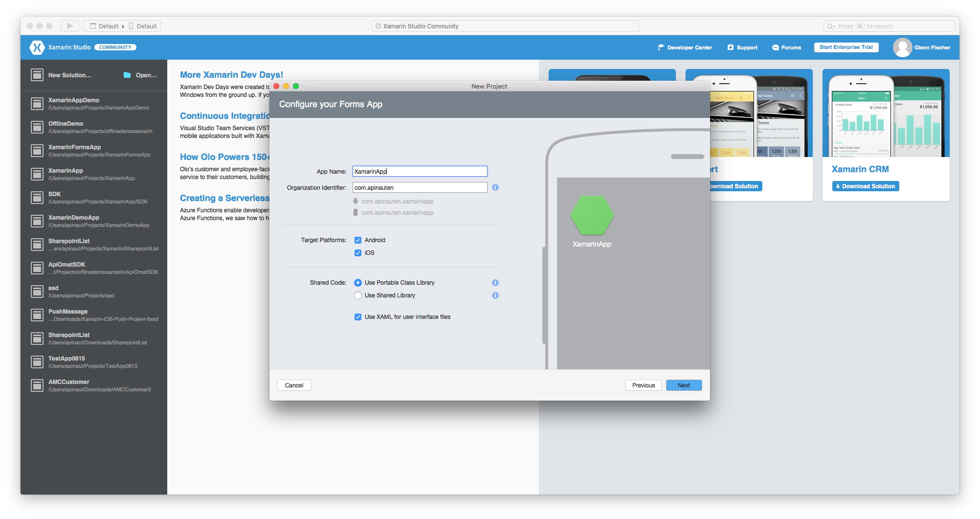
Task: Click the Support icon in header
Action: pos(731,47)
